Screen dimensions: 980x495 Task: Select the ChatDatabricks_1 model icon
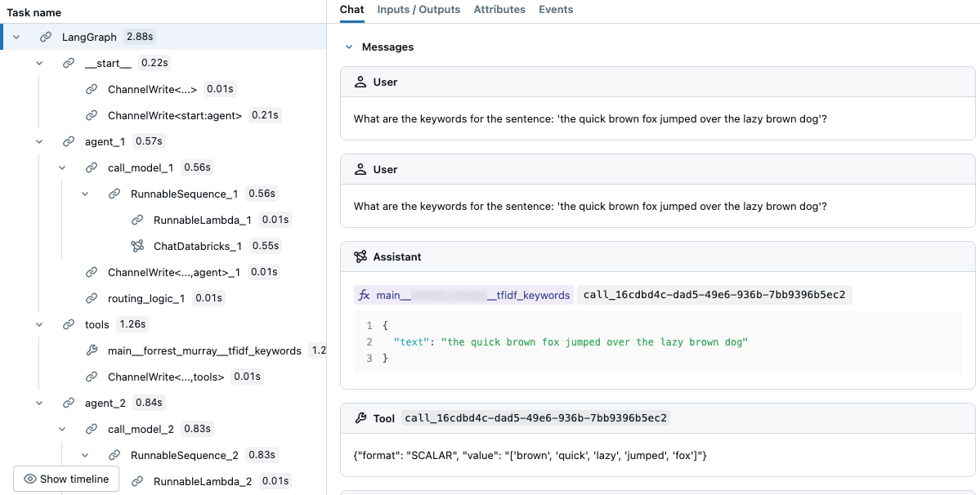(137, 245)
